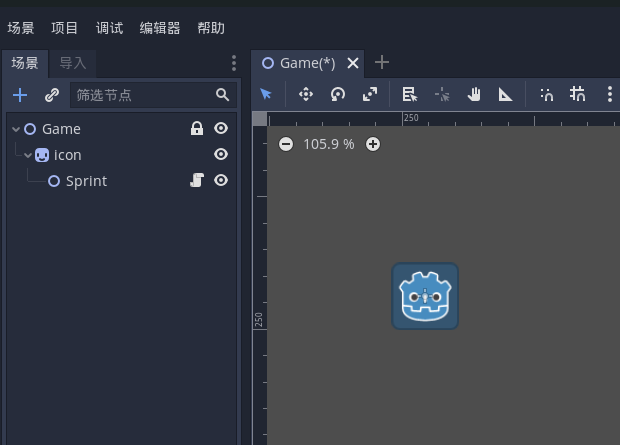Select the icon sprite node
Image resolution: width=620 pixels, height=445 pixels.
[68, 155]
